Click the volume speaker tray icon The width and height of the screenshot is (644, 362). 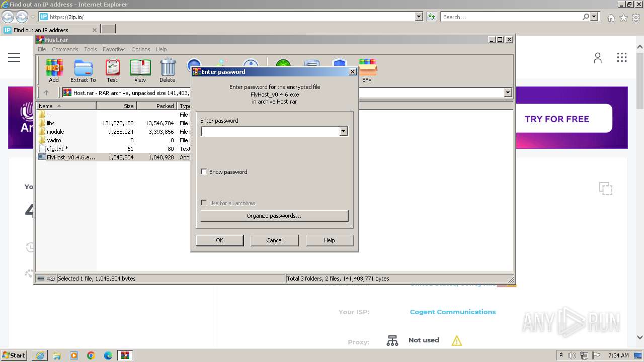point(573,355)
